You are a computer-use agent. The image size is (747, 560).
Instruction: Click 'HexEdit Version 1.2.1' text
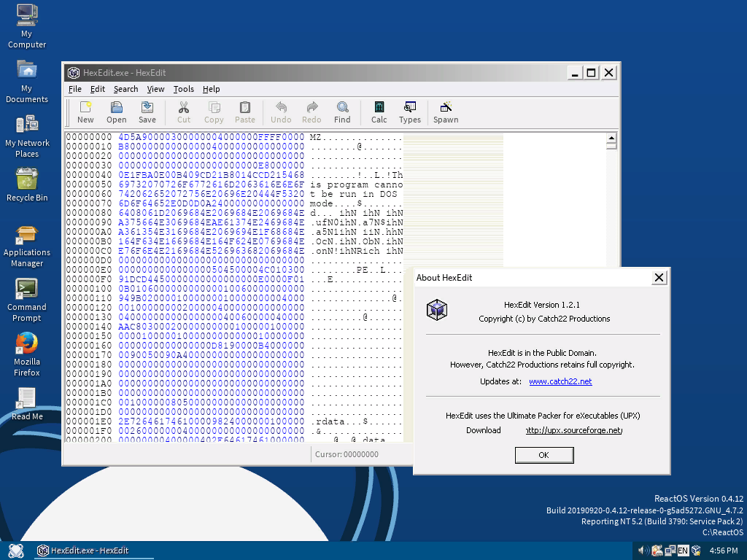pos(542,305)
